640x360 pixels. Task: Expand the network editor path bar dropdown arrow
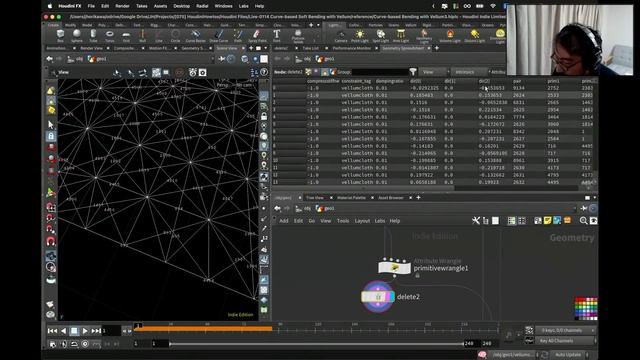point(575,209)
